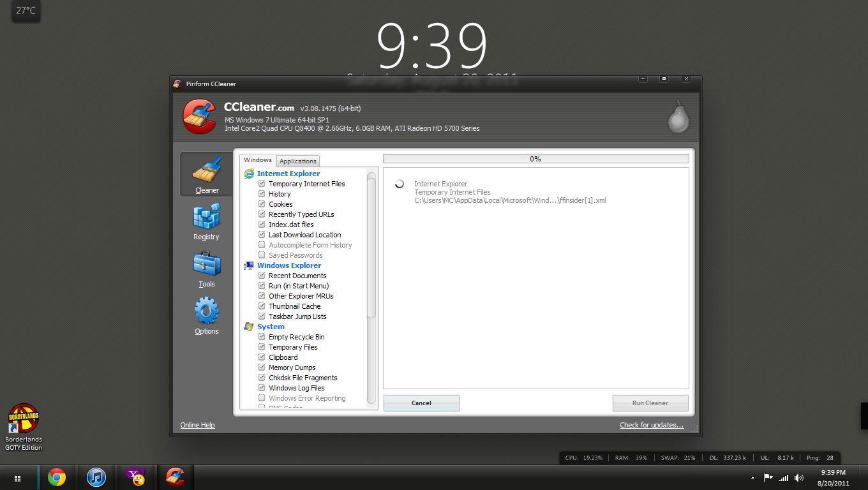Uncheck Recently Typed URLs
This screenshot has width=868, height=490.
262,214
